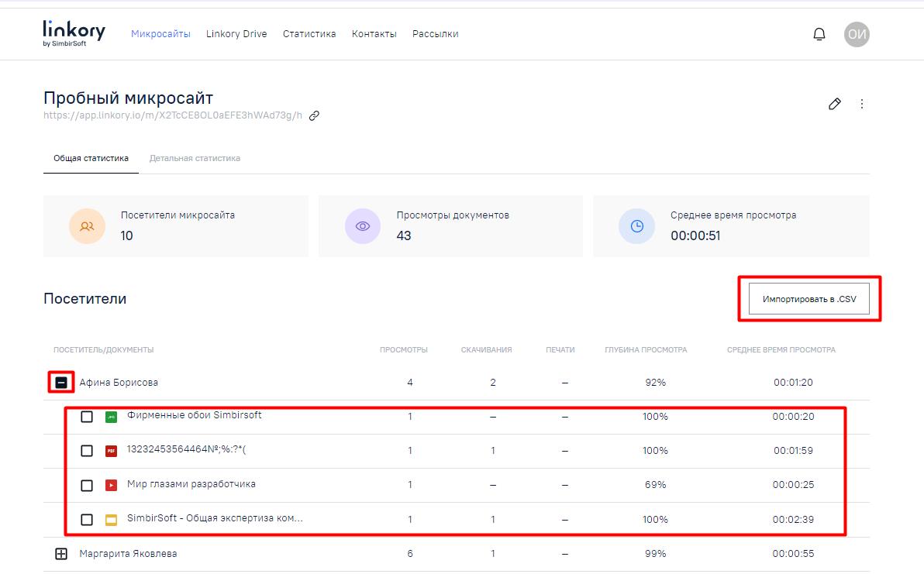Click the "Импортировать в .CSV" button
Screen dimensions: 924x574
point(808,298)
